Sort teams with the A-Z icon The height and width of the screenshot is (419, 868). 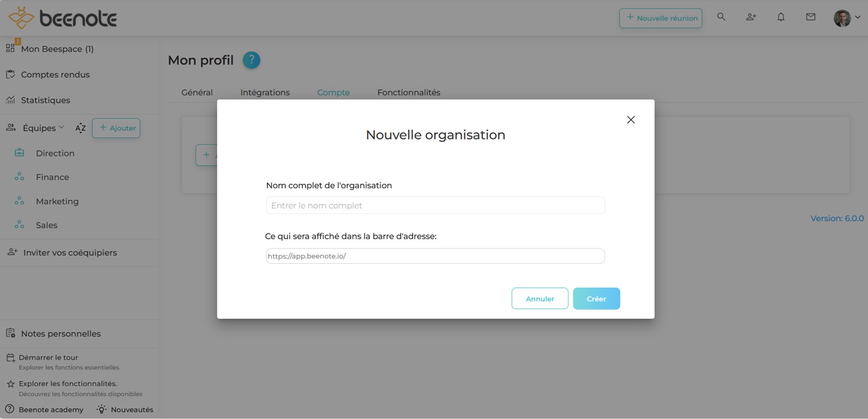(81, 128)
